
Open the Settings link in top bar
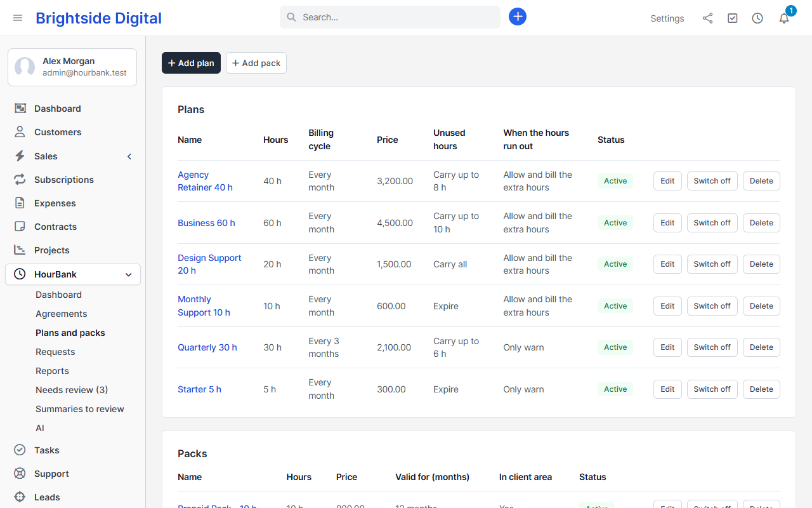(667, 18)
